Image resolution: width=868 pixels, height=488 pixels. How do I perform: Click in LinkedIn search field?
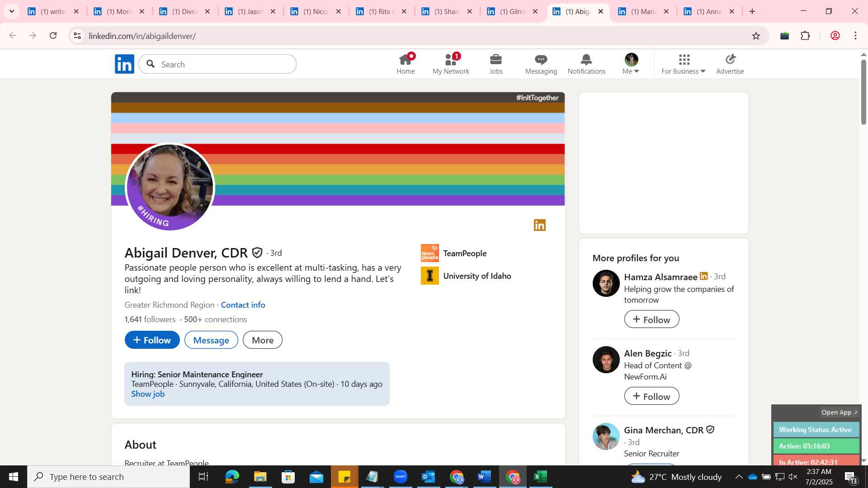217,64
